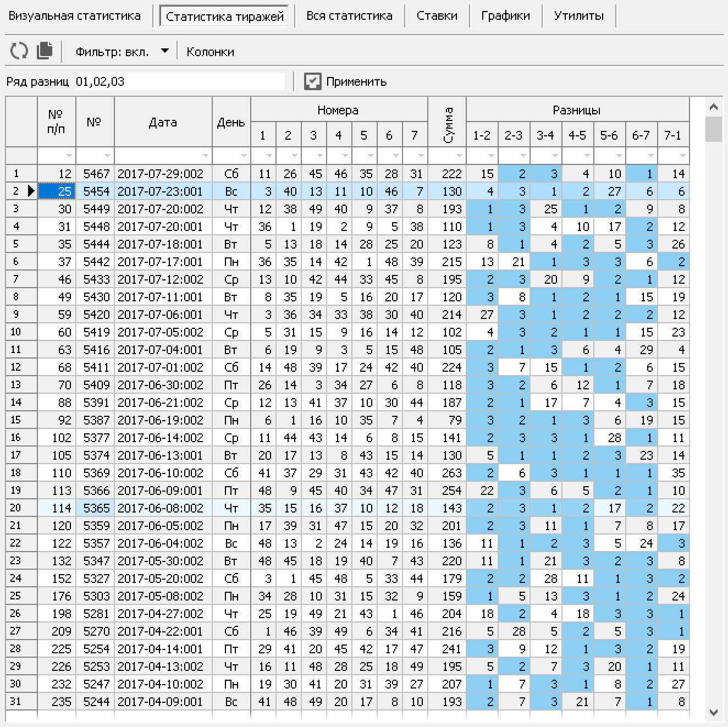Open the Дата column filter dropdown
Screen dimensions: 728x727
point(205,156)
